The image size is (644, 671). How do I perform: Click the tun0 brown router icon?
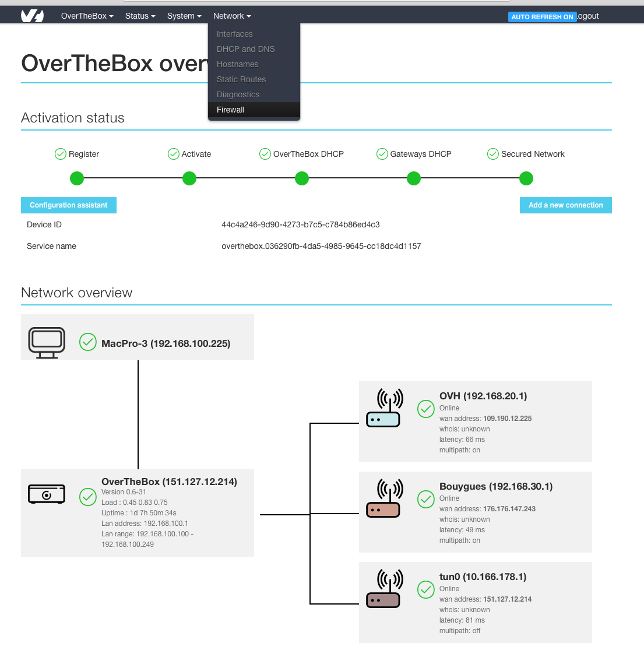tap(383, 589)
